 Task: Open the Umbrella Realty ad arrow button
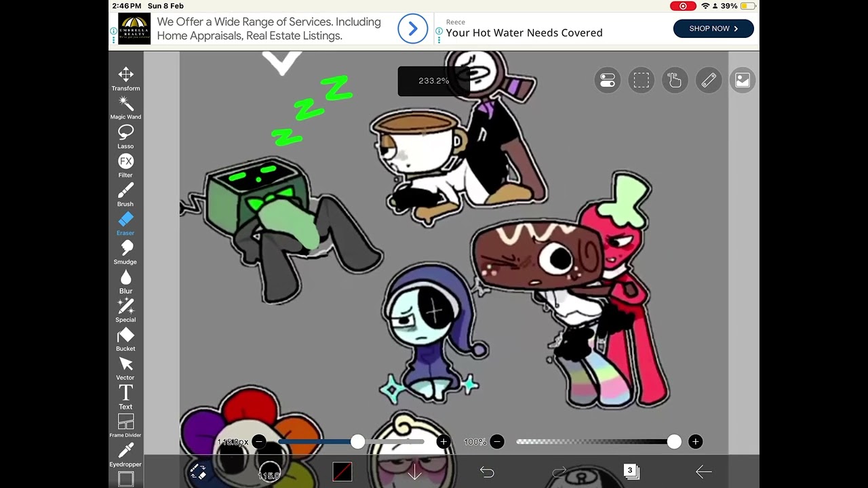coord(412,28)
